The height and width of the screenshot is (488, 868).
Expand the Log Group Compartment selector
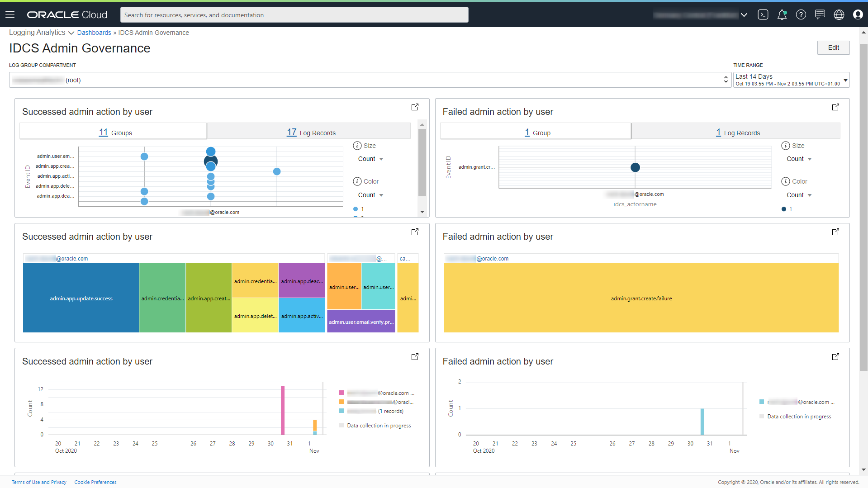click(x=370, y=80)
